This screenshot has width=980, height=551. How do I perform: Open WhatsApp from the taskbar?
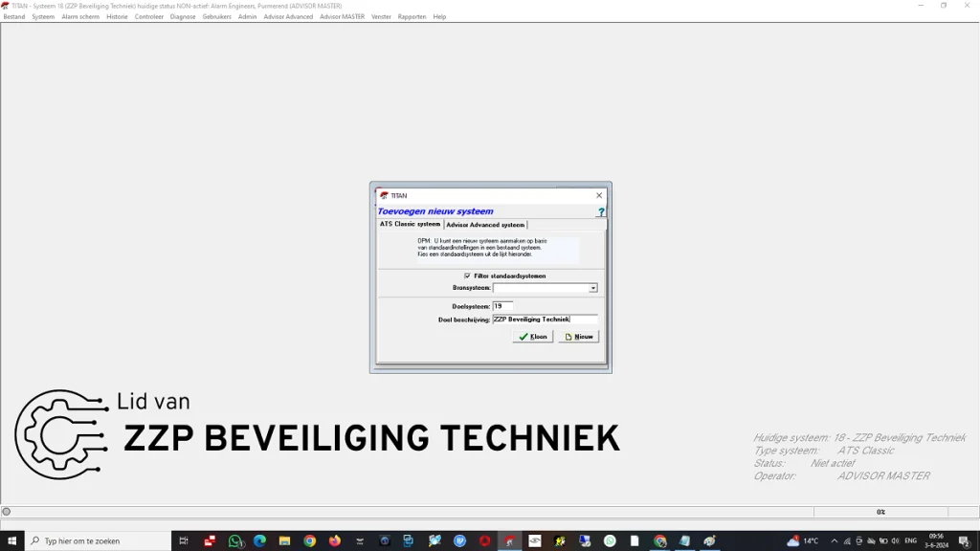[235, 541]
